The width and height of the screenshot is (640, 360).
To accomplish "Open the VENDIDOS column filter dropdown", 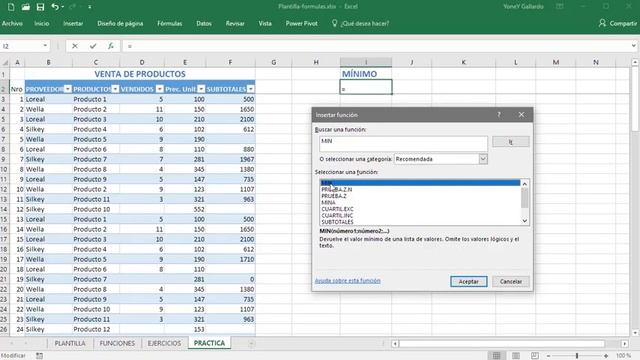I will (x=160, y=89).
